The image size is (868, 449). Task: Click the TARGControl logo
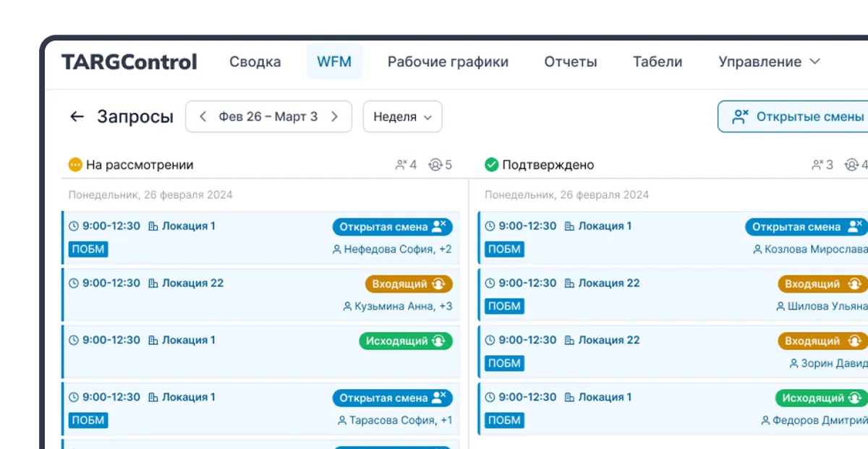[127, 61]
